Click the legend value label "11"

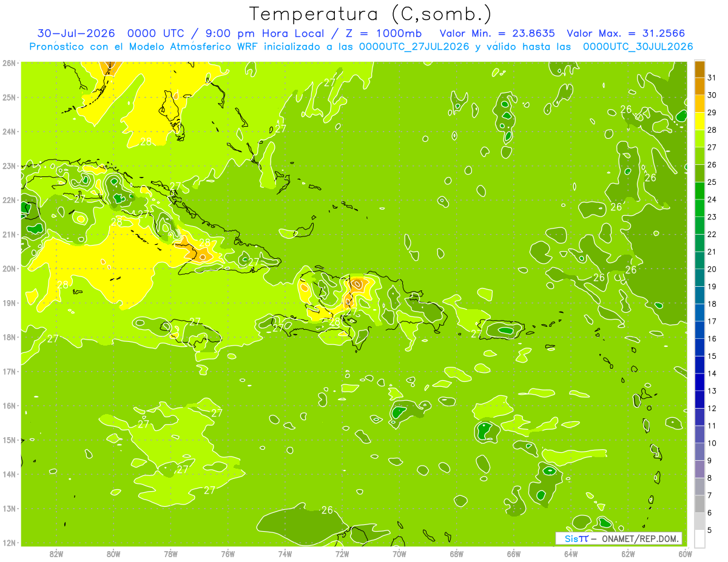pyautogui.click(x=712, y=426)
